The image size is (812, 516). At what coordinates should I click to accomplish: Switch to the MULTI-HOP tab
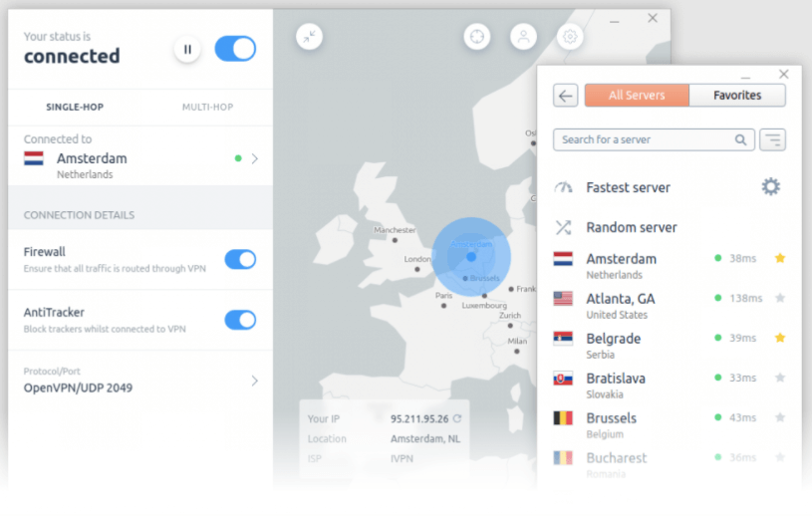(x=207, y=108)
